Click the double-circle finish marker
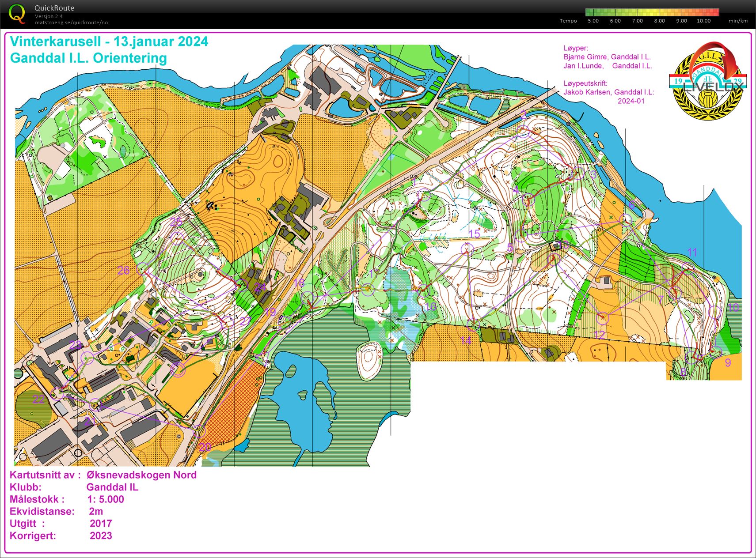Screen dimensions: 756x558 pyautogui.click(x=178, y=370)
